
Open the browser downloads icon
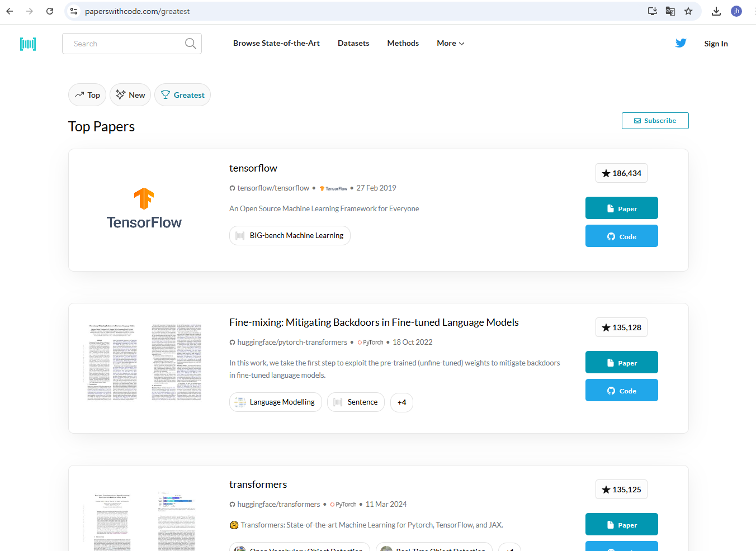(x=716, y=11)
